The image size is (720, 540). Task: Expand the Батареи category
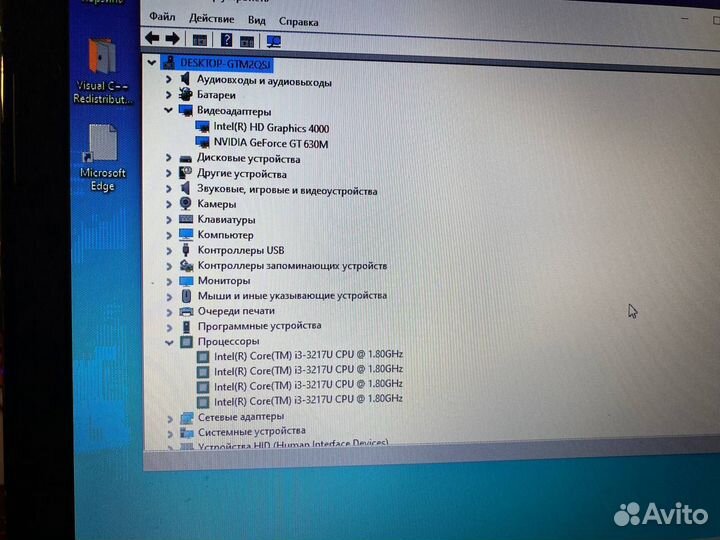coord(169,95)
